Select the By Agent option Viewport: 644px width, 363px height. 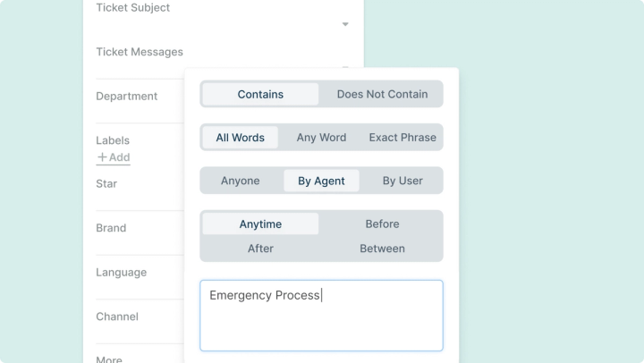(x=321, y=181)
